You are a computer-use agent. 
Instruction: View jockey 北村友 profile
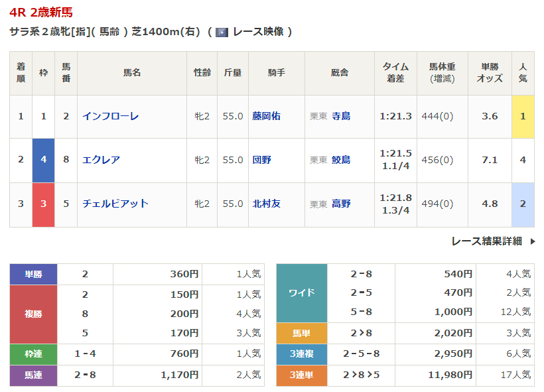coord(266,204)
